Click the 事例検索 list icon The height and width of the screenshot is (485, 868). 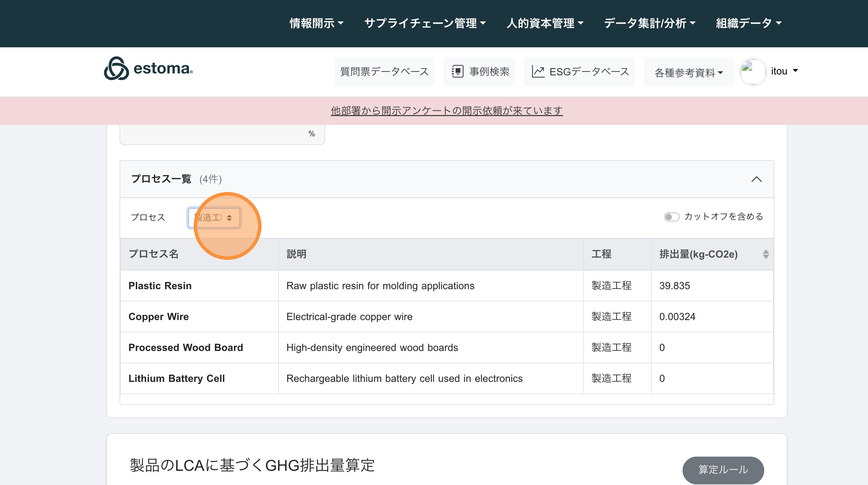coord(457,71)
